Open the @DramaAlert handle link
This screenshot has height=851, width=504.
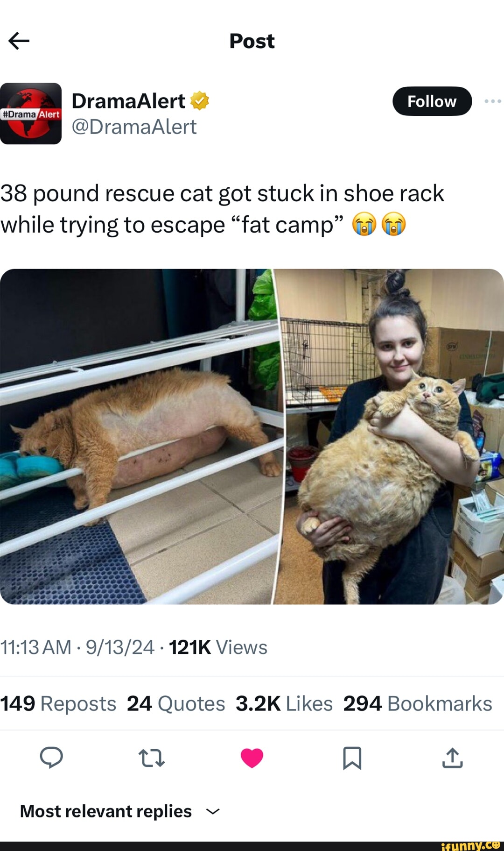click(134, 127)
